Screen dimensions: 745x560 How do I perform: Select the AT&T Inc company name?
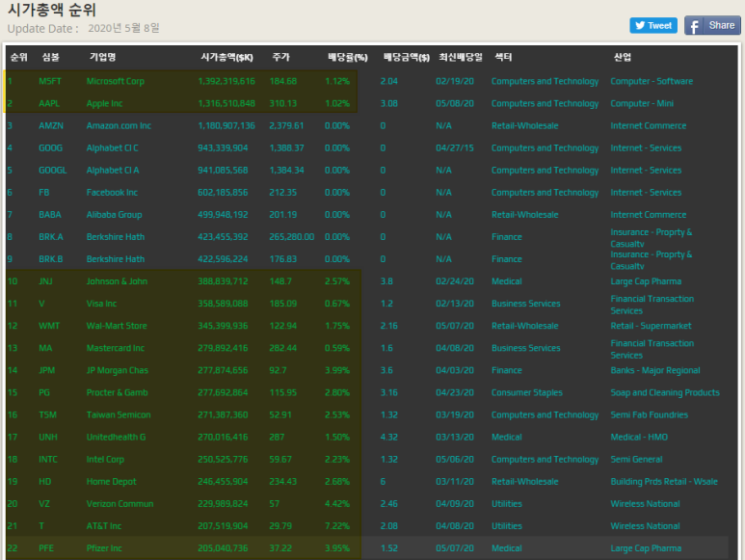(104, 526)
